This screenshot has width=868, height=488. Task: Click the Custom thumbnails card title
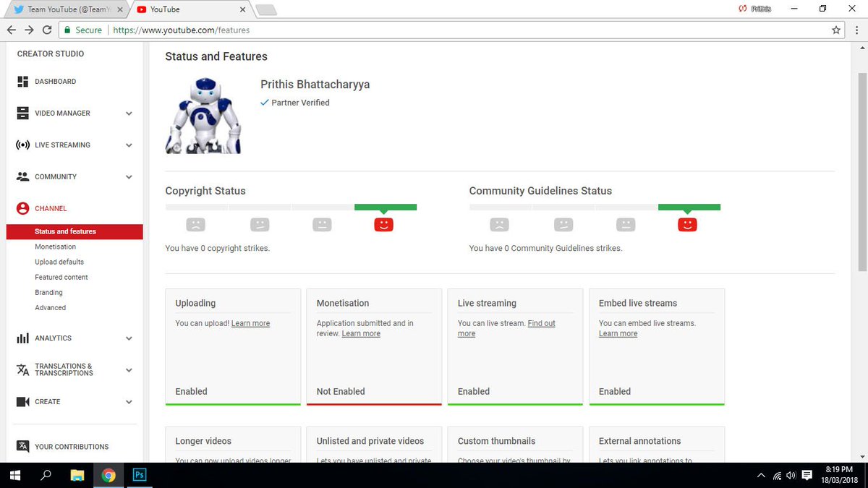click(x=496, y=441)
